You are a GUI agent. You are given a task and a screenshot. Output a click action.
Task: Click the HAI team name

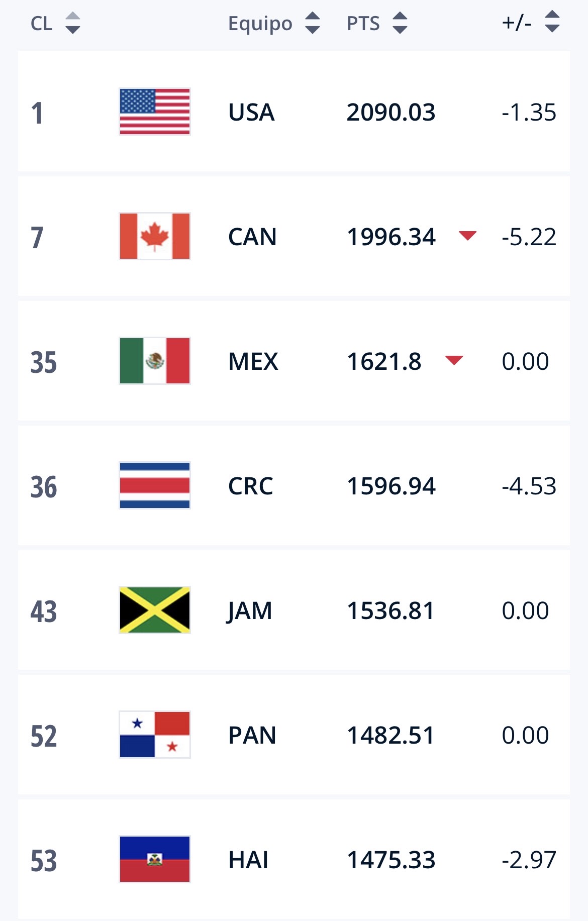(x=248, y=860)
